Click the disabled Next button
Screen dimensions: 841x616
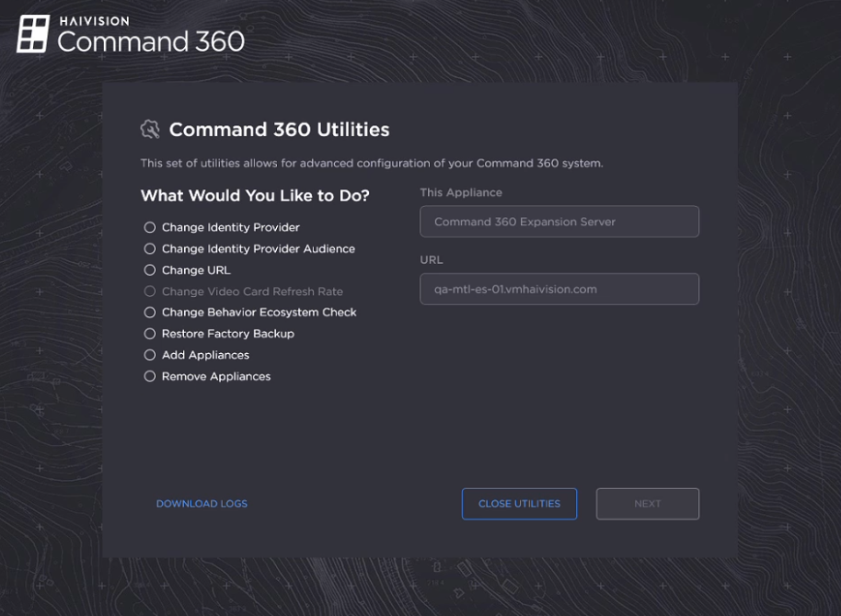tap(647, 503)
